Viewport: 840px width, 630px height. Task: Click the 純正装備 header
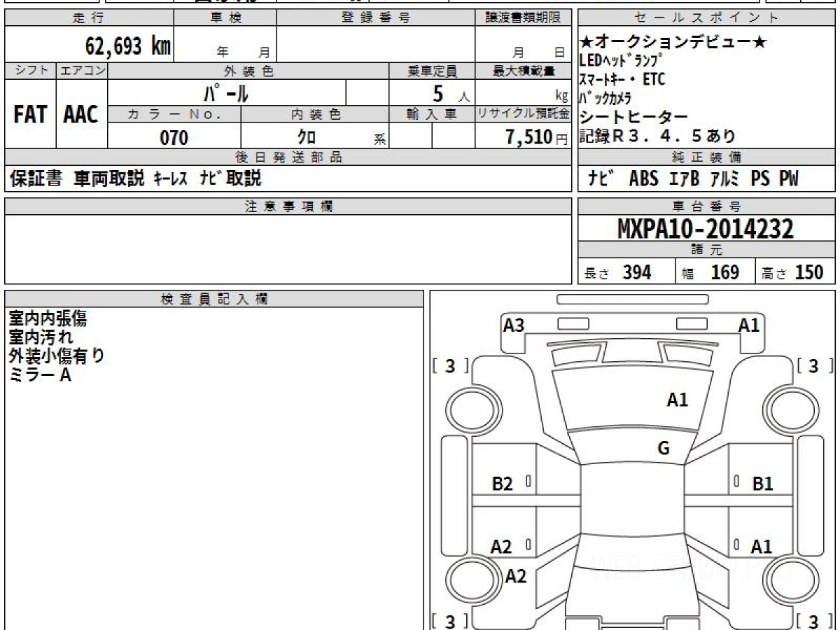706,157
